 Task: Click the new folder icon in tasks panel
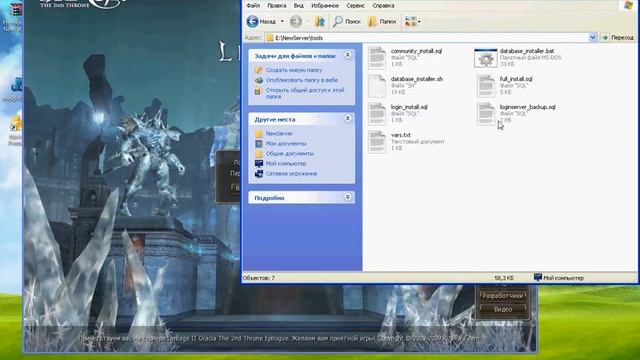pos(259,70)
